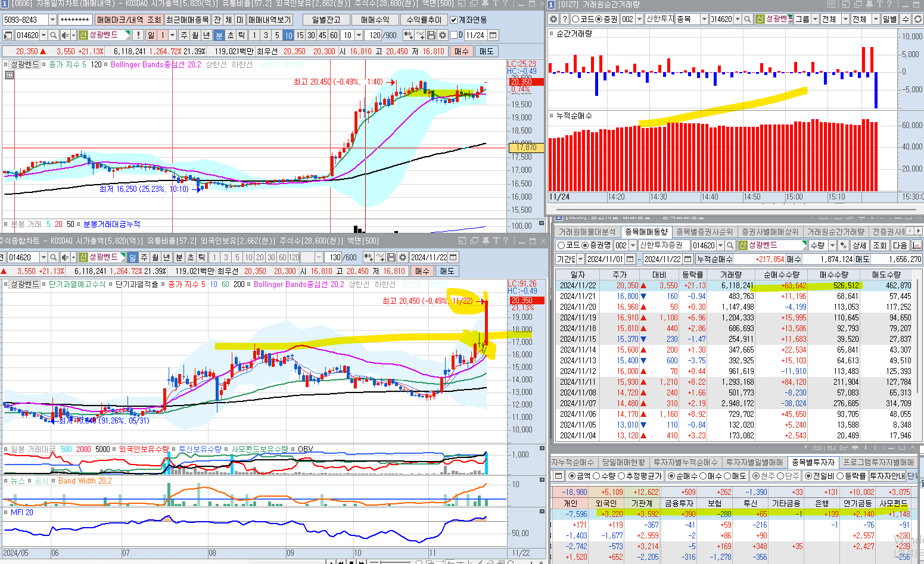Click the search magnifier in the 거래원순간거래량 toolbar

click(x=748, y=19)
